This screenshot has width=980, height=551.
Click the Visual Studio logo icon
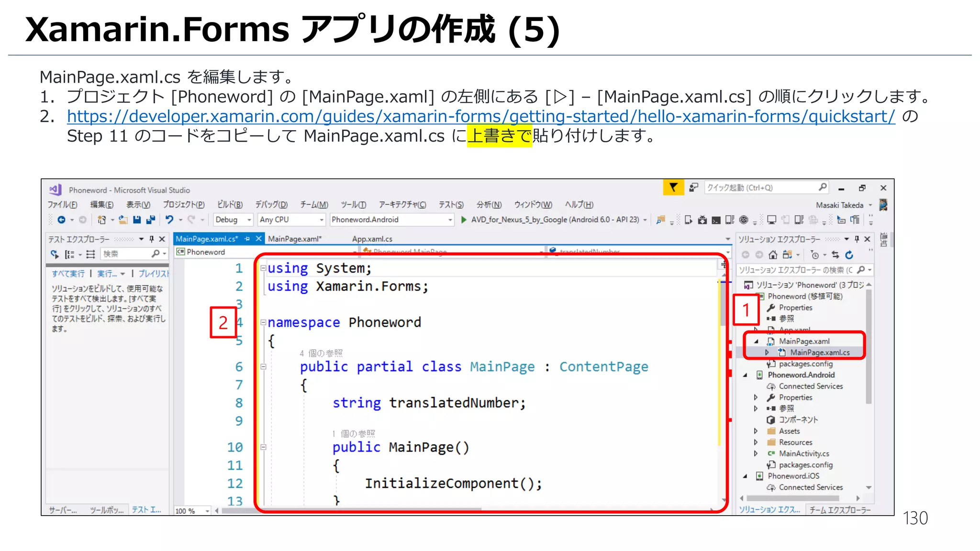[56, 189]
